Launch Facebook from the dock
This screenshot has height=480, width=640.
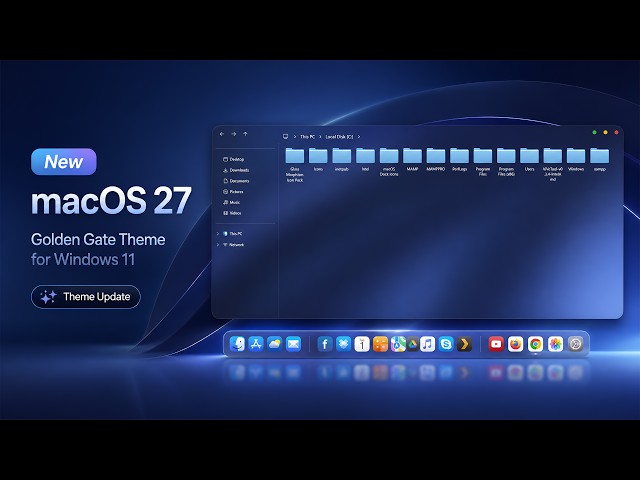pyautogui.click(x=325, y=344)
